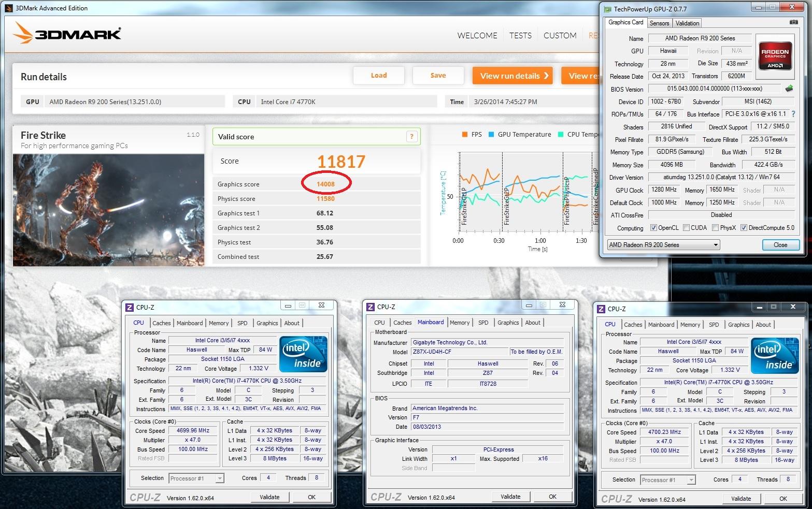Click the GPU-Z title bar app icon
This screenshot has height=509, width=812.
coord(607,8)
